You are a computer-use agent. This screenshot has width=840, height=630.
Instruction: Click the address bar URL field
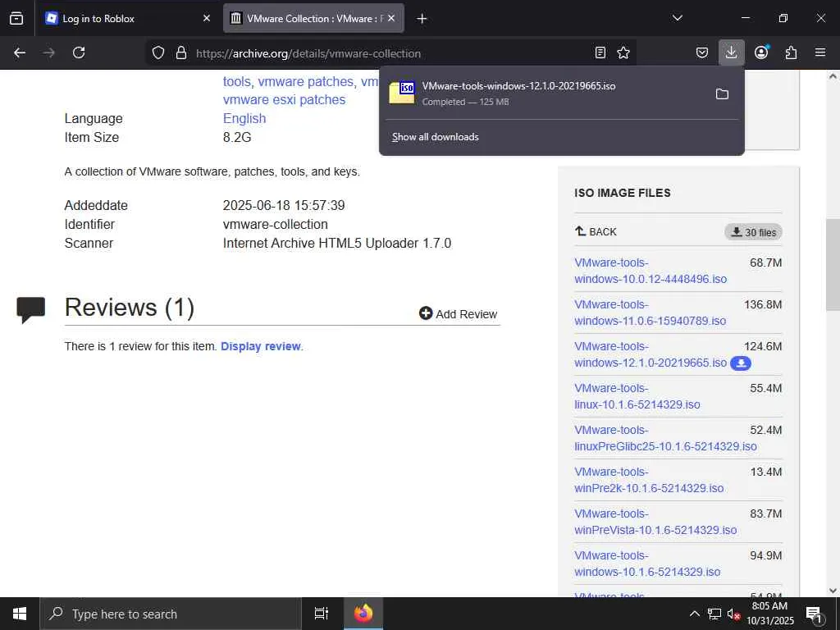[391, 53]
